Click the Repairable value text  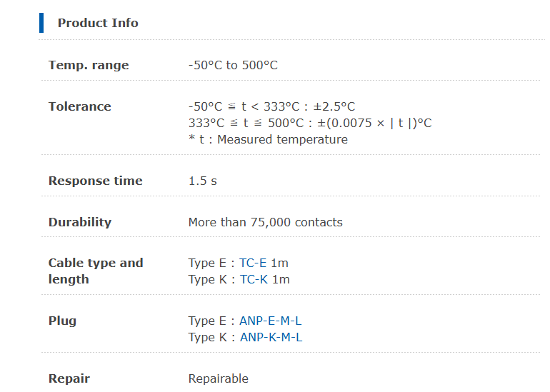point(219,379)
